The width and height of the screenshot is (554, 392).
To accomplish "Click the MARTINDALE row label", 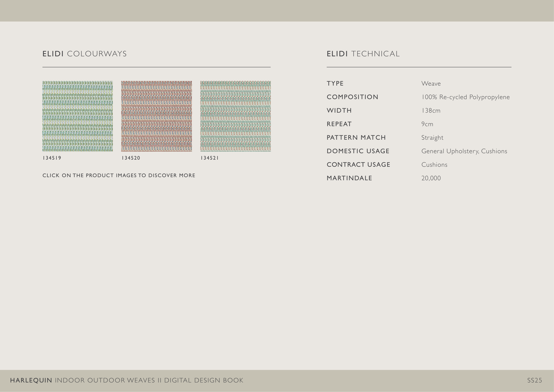I will (349, 178).
